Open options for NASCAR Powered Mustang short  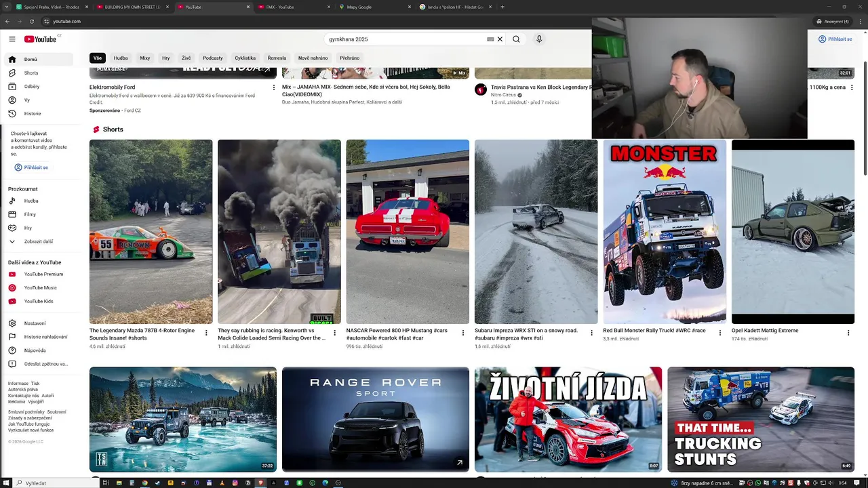tap(463, 333)
